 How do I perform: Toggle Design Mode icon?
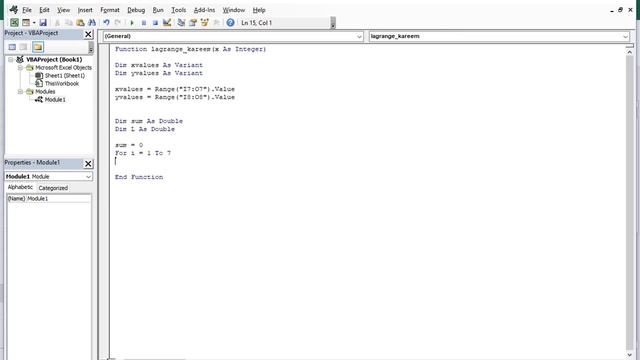click(x=167, y=23)
